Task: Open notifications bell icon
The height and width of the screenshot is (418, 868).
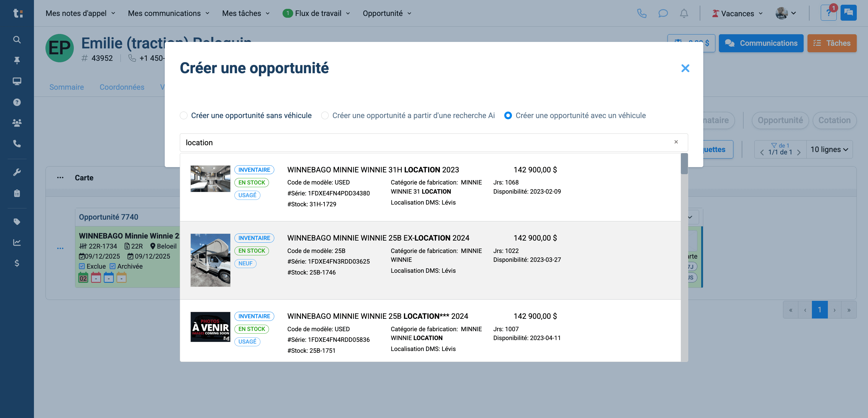Action: (684, 14)
